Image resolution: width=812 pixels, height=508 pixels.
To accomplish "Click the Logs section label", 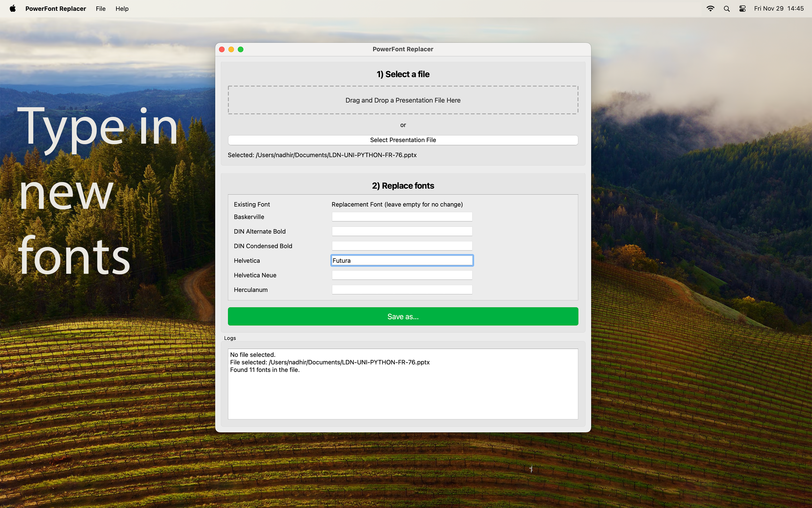I will coord(230,338).
